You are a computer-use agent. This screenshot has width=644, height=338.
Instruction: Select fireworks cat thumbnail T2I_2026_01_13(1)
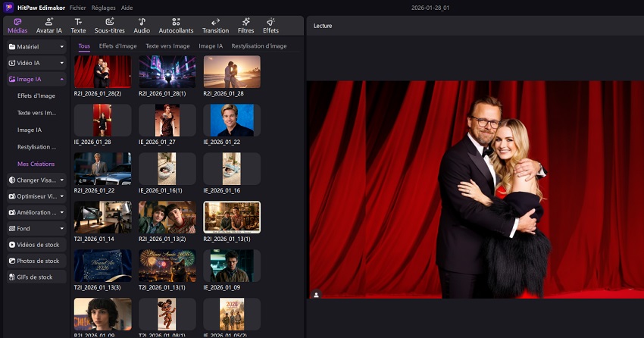pos(167,266)
